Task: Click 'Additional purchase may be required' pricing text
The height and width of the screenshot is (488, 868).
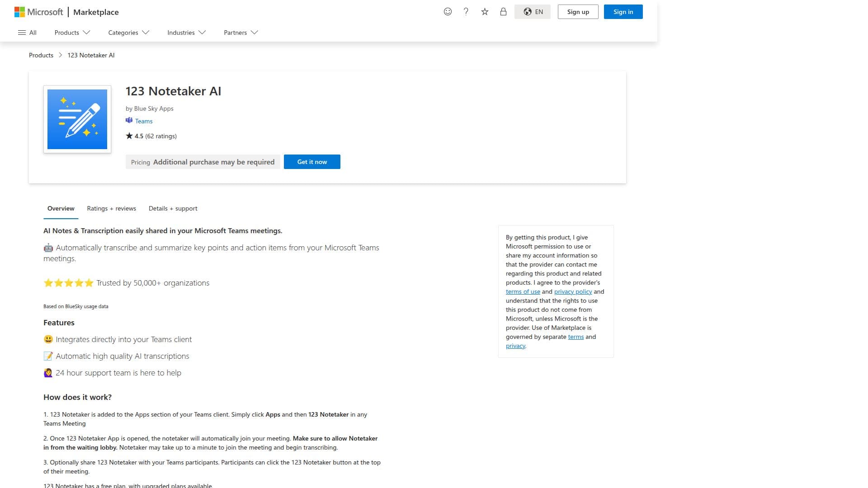Action: pyautogui.click(x=214, y=162)
